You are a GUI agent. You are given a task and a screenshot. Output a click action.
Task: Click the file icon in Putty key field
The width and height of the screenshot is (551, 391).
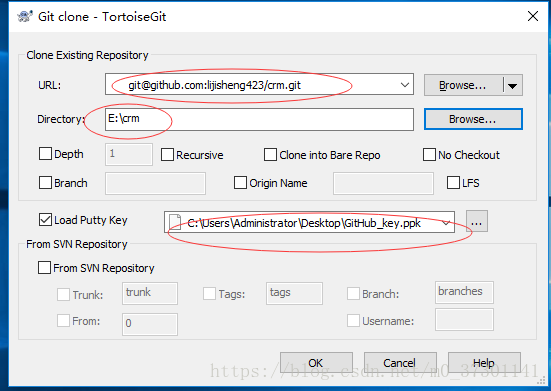[175, 222]
